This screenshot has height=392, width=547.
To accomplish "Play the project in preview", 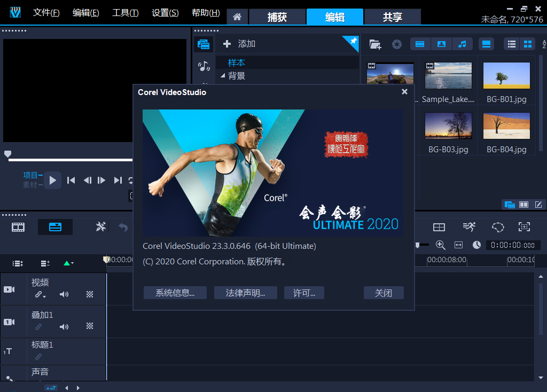I will point(53,181).
